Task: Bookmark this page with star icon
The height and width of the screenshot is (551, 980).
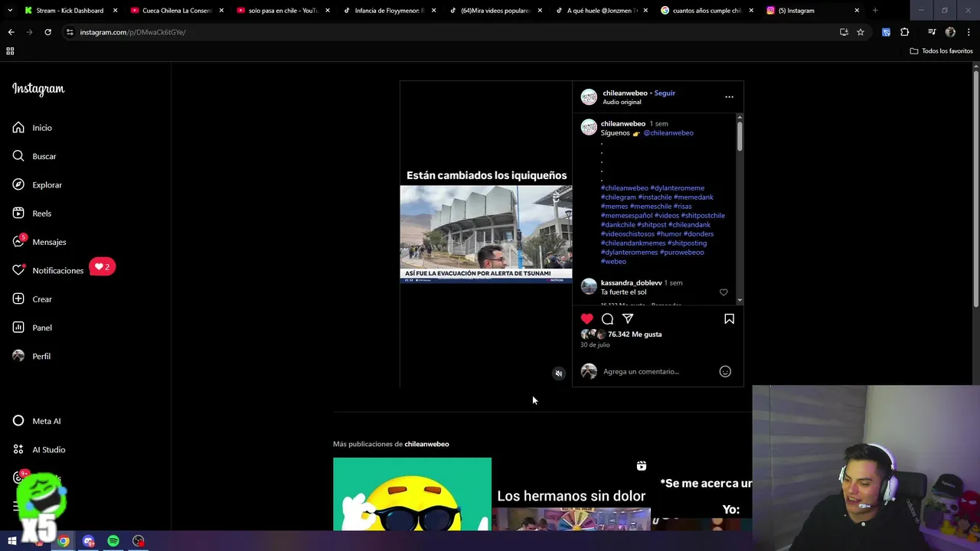Action: coord(861,32)
